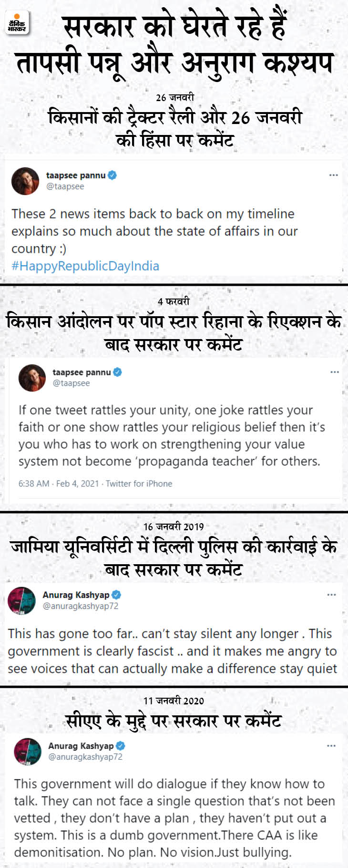Viewport: 348px width, 868px height.
Task: Open more options on the first Taapsee tweet
Action: (333, 175)
